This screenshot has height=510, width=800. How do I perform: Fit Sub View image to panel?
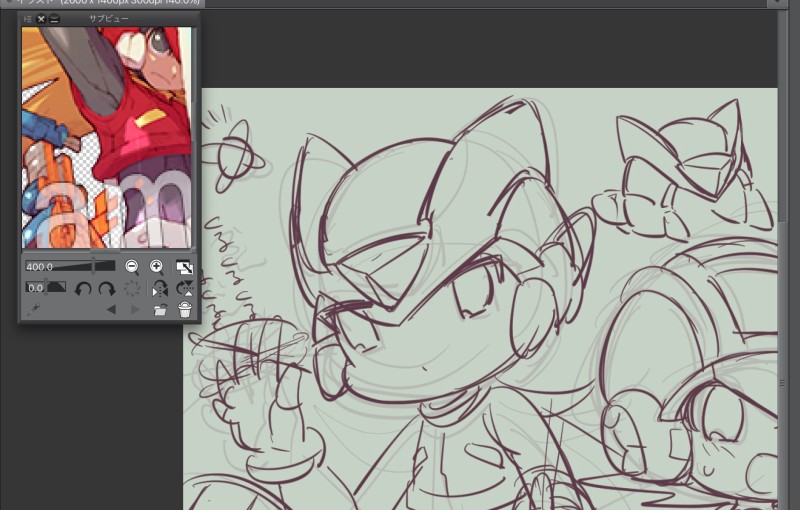[184, 267]
